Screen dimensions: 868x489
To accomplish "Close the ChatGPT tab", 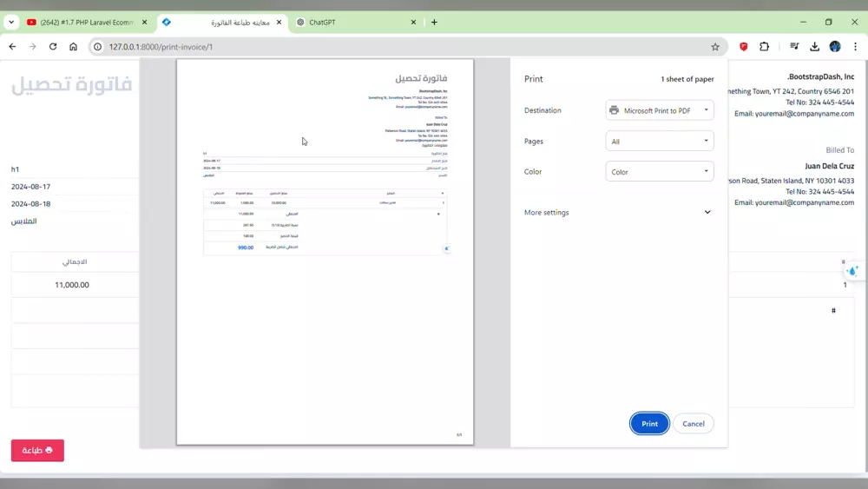I will click(413, 23).
